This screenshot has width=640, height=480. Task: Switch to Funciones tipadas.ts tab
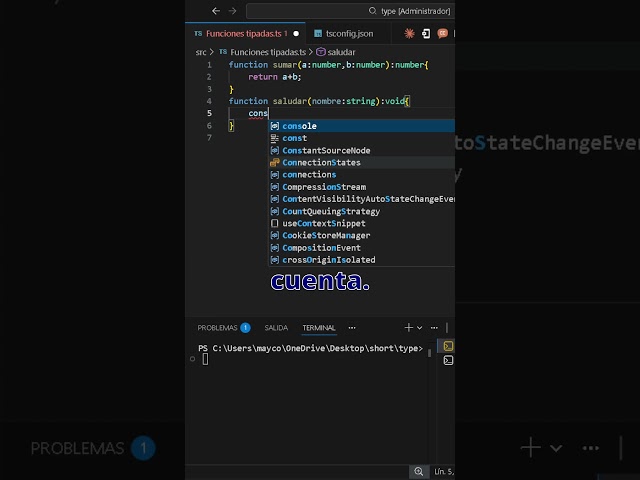tap(247, 33)
